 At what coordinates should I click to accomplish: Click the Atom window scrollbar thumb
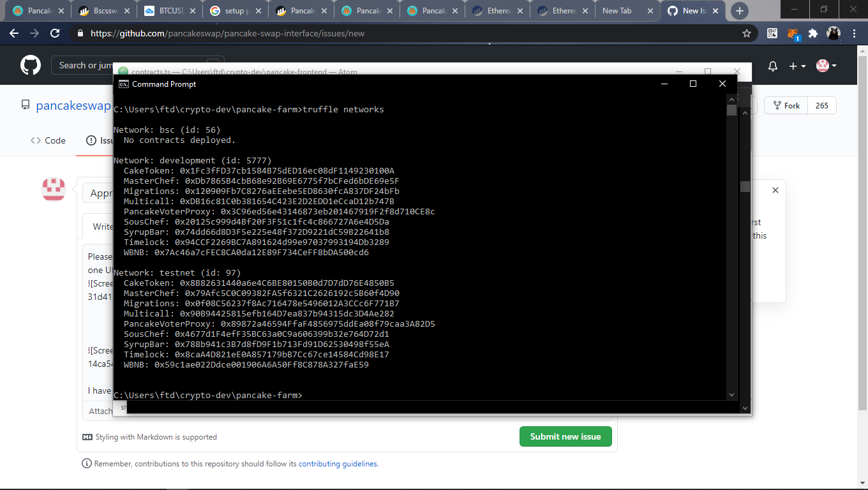pyautogui.click(x=745, y=186)
